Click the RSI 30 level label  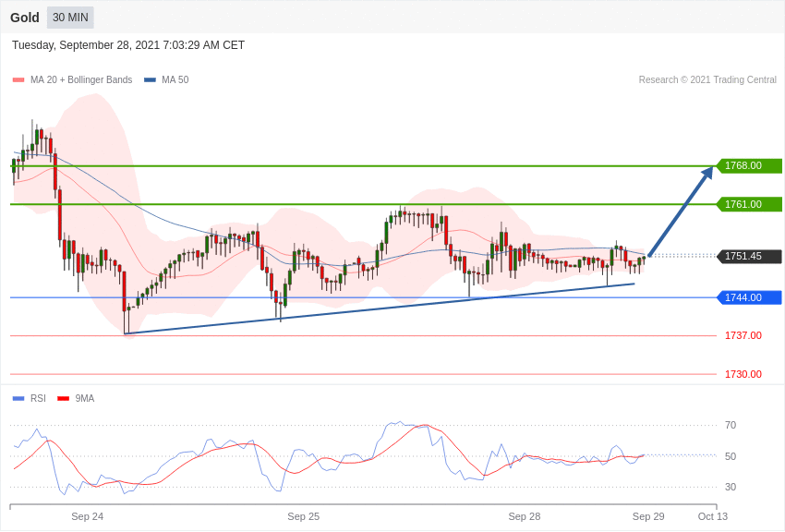(731, 487)
